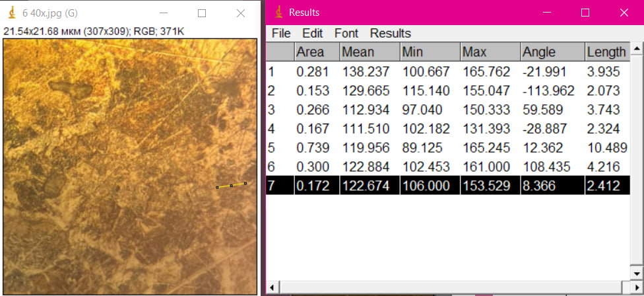The width and height of the screenshot is (644, 296).
Task: Open the Results menu
Action: 390,33
